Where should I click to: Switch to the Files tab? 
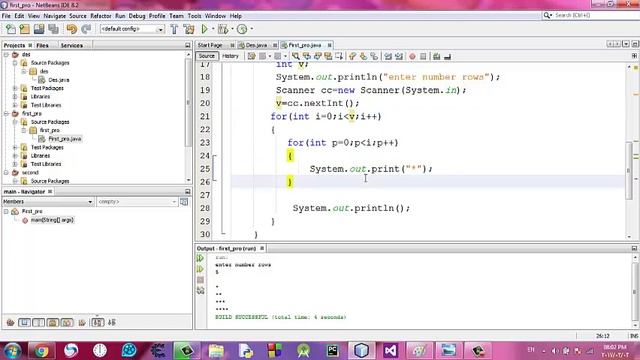(42, 45)
